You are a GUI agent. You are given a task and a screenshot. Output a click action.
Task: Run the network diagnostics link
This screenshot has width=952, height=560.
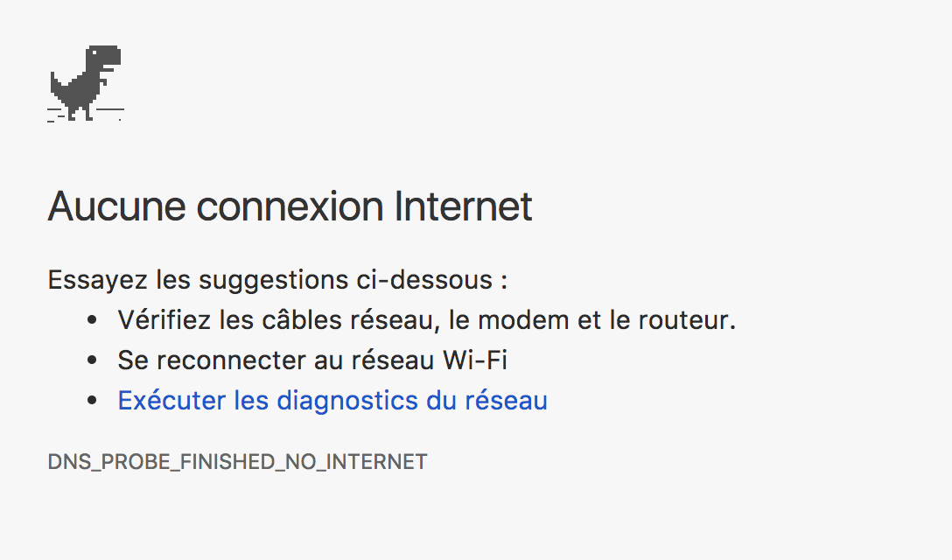[332, 401]
